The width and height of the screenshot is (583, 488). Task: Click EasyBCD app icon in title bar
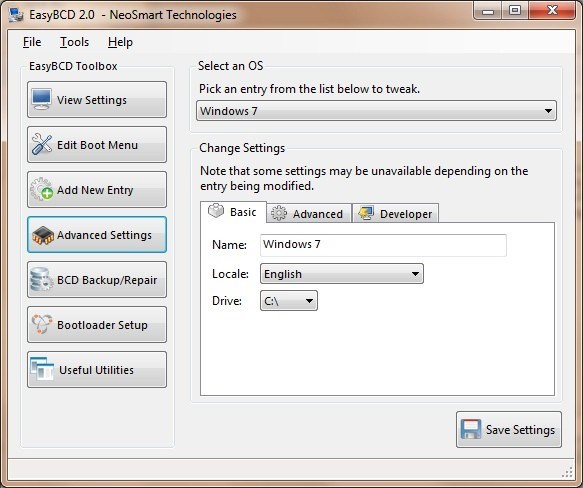click(16, 15)
